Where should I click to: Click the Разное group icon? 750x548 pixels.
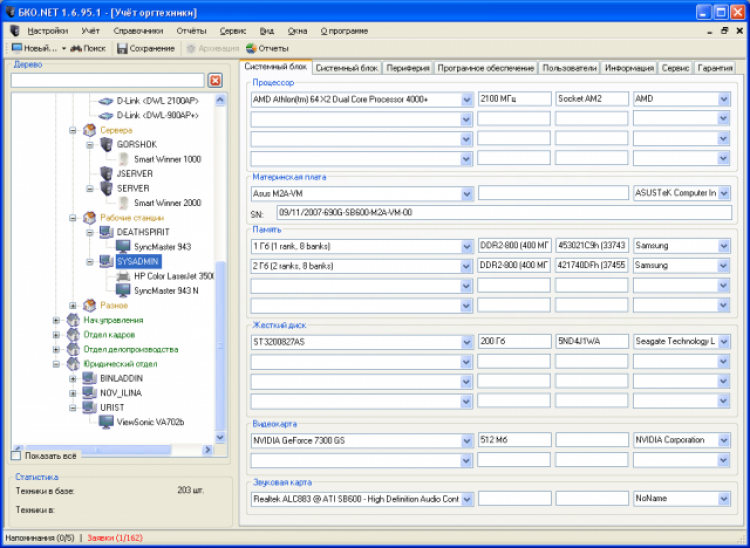pyautogui.click(x=89, y=305)
